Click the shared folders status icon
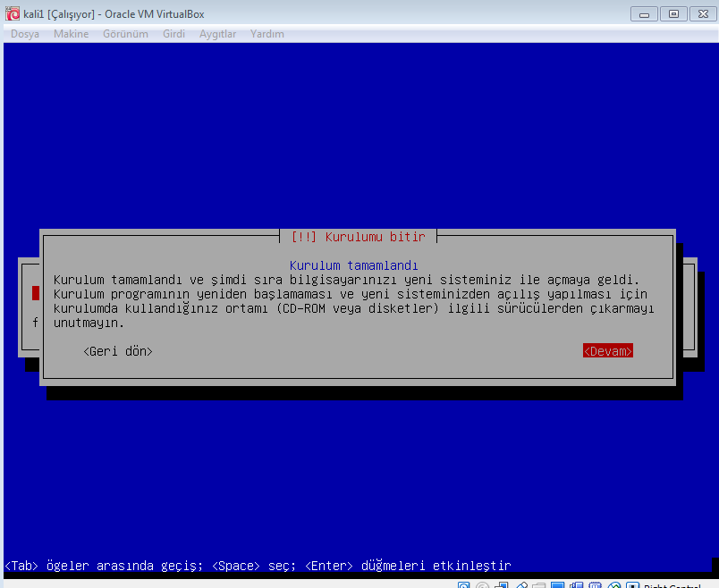 click(x=538, y=585)
